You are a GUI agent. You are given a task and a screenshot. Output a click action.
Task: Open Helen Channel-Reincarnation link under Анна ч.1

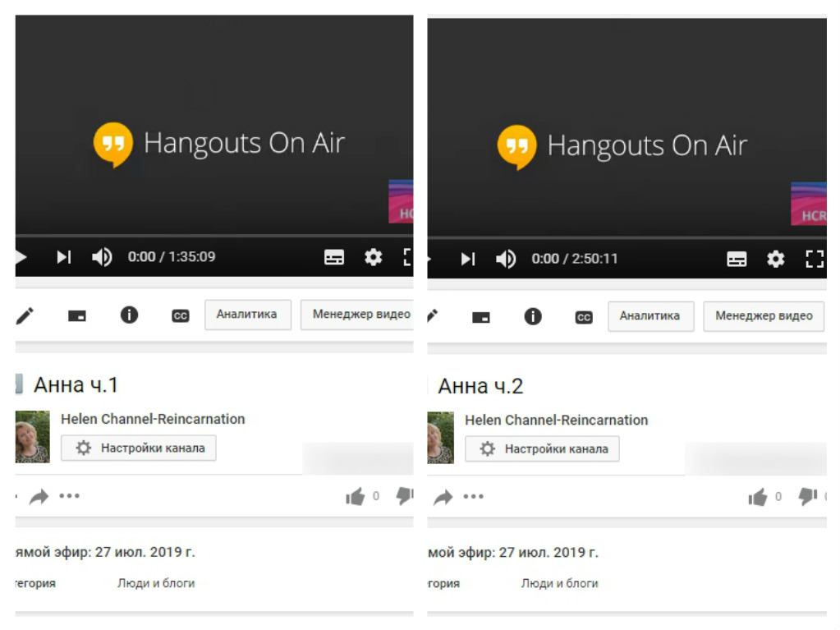click(153, 419)
